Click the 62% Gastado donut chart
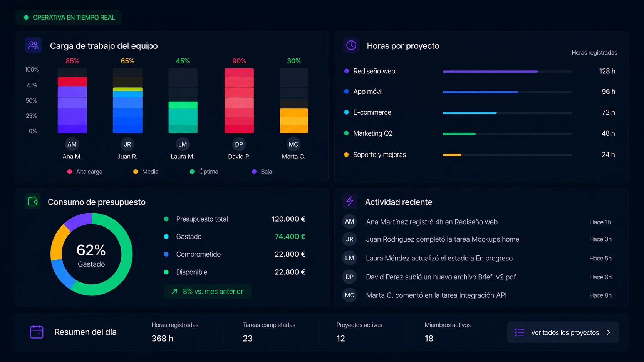 tap(92, 254)
